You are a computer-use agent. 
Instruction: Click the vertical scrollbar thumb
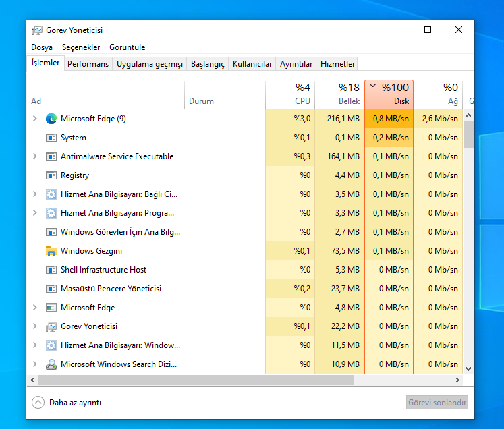coord(469,134)
